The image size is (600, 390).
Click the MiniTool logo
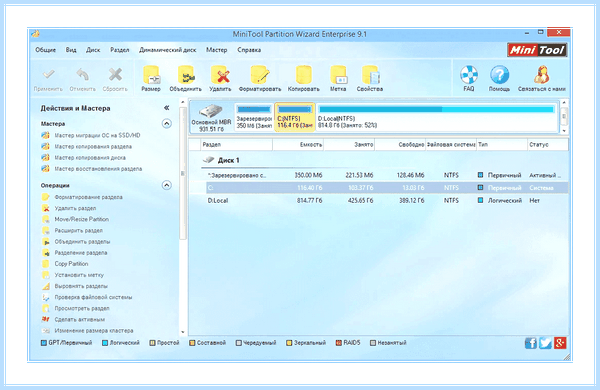(x=537, y=50)
